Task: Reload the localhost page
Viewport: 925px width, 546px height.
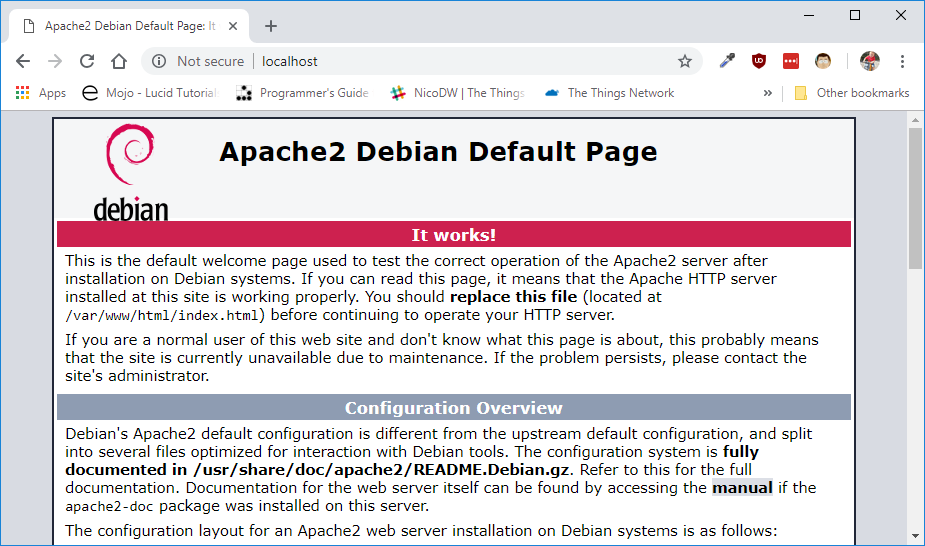Action: coord(87,61)
